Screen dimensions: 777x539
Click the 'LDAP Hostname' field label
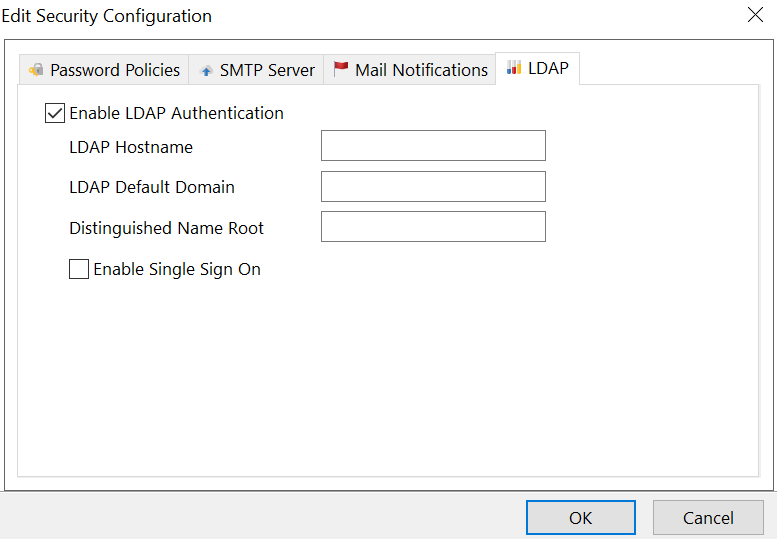131,147
